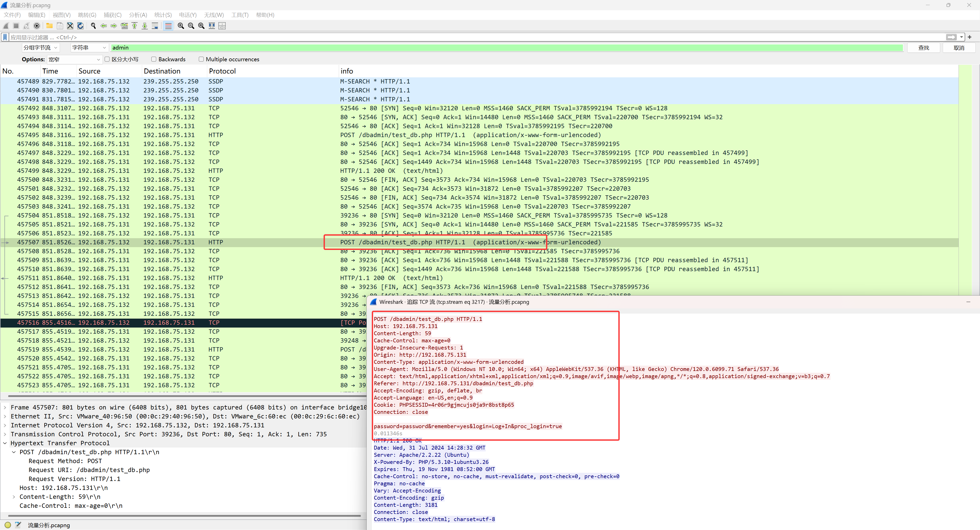The height and width of the screenshot is (530, 980).
Task: Reset text to normal size
Action: click(x=201, y=26)
